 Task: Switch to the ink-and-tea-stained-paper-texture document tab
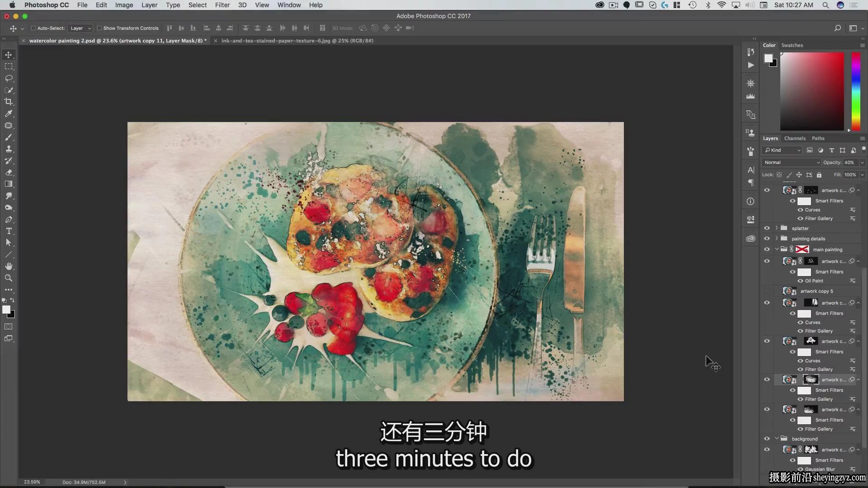point(297,41)
